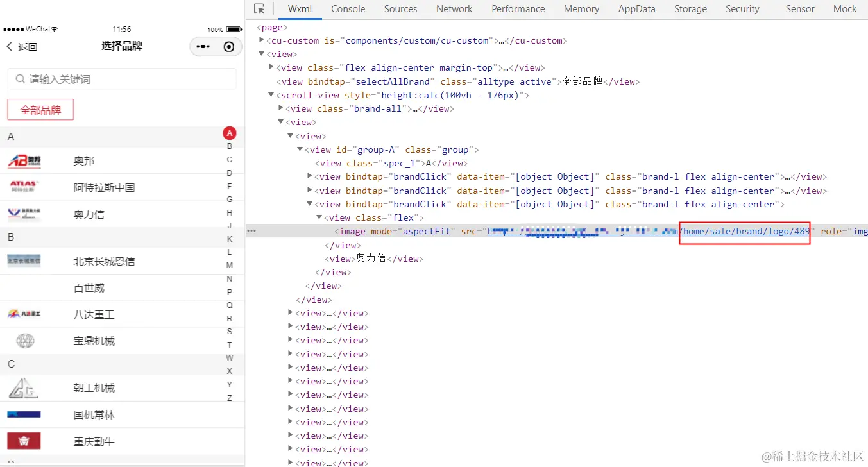Open the Console tab
The width and height of the screenshot is (868, 467).
[x=348, y=9]
